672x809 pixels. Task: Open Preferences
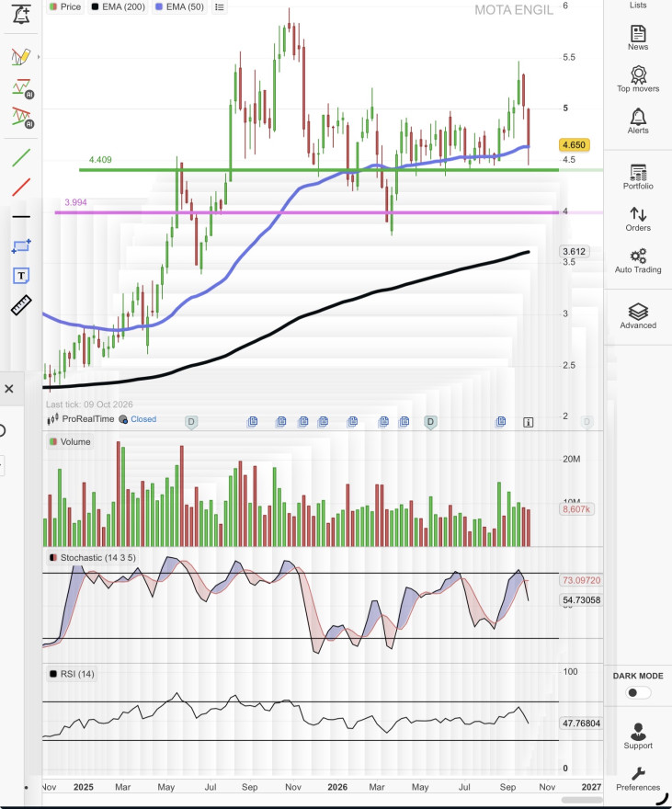(638, 779)
